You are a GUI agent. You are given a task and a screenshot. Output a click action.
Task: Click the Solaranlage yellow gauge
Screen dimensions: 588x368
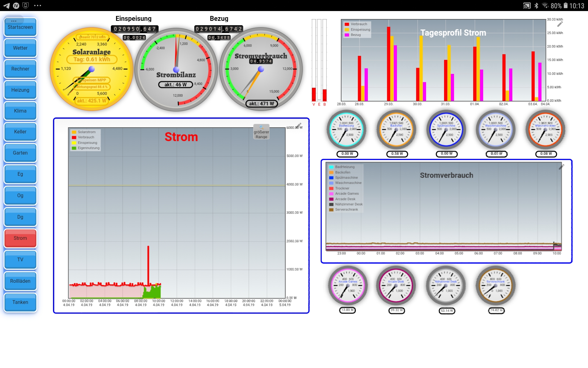(x=92, y=69)
